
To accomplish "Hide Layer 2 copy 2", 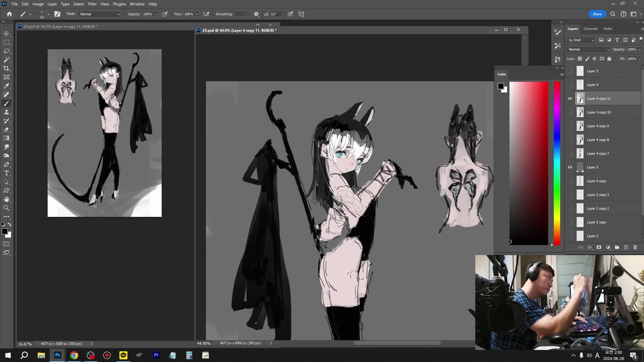I will click(570, 208).
